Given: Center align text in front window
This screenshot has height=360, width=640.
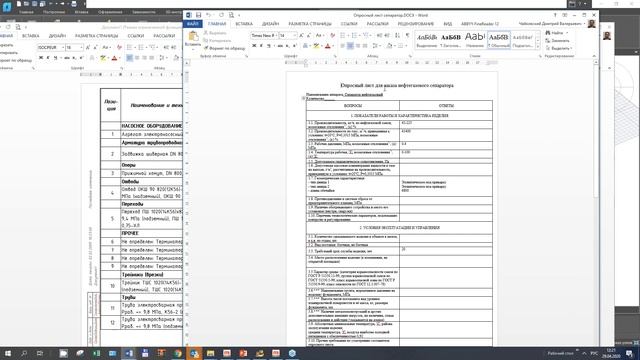Looking at the screenshot, I should 350,46.
